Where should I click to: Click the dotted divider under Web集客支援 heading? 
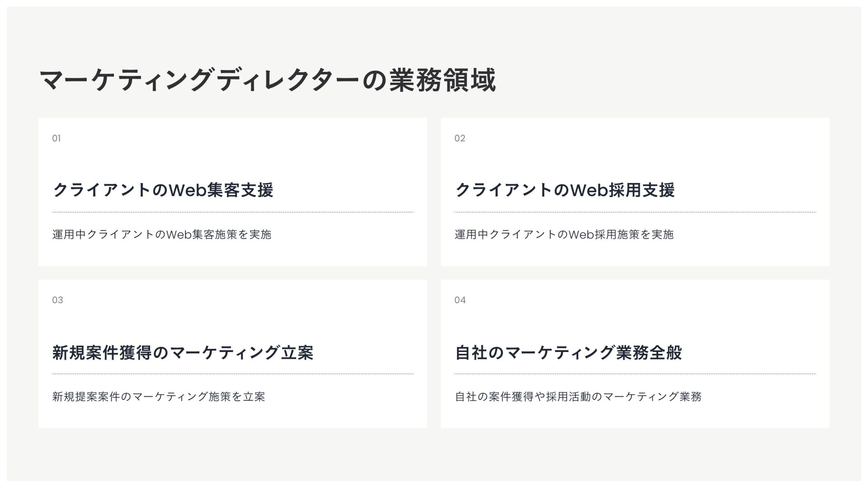click(233, 212)
